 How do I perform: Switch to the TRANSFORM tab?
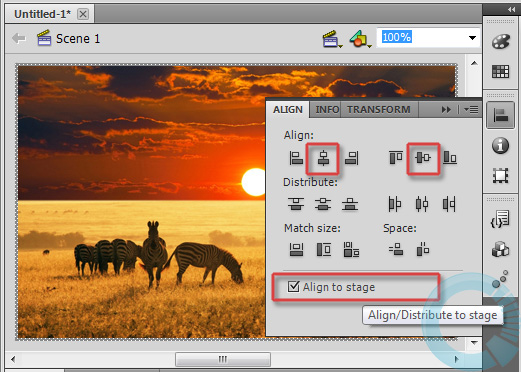point(379,110)
